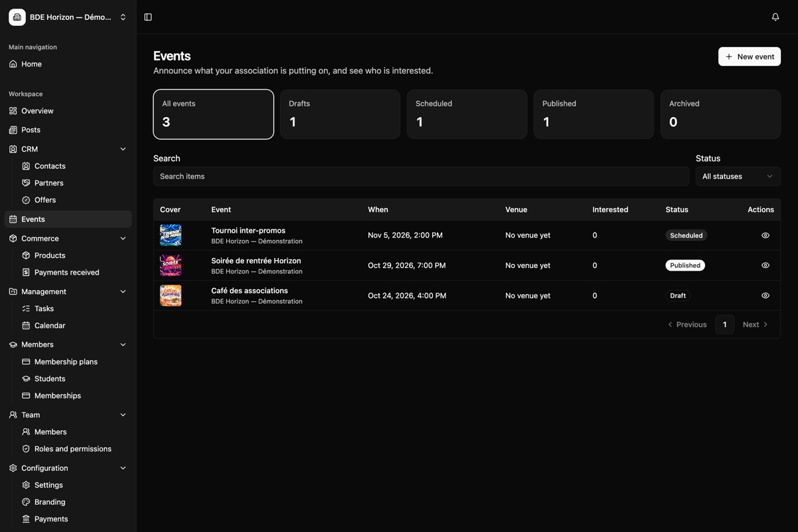Toggle the sidebar panel icon
Image resolution: width=798 pixels, height=532 pixels.
[148, 17]
